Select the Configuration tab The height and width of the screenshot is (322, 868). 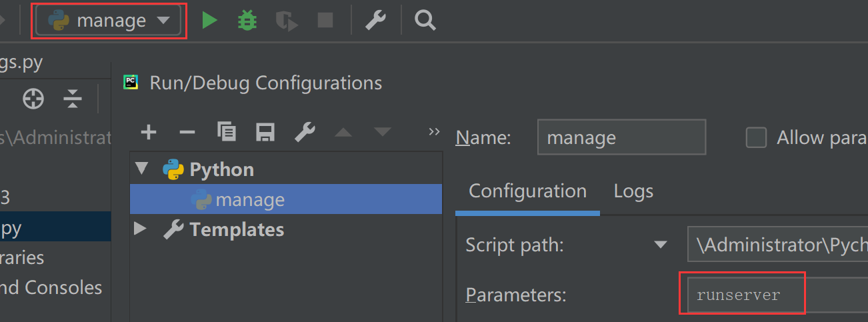pos(527,191)
